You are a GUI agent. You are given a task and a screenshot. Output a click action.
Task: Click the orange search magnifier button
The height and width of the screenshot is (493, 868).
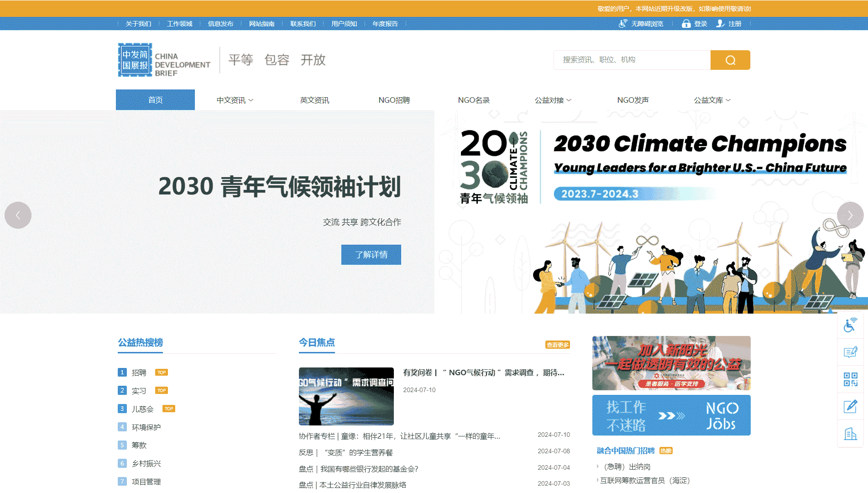click(730, 60)
